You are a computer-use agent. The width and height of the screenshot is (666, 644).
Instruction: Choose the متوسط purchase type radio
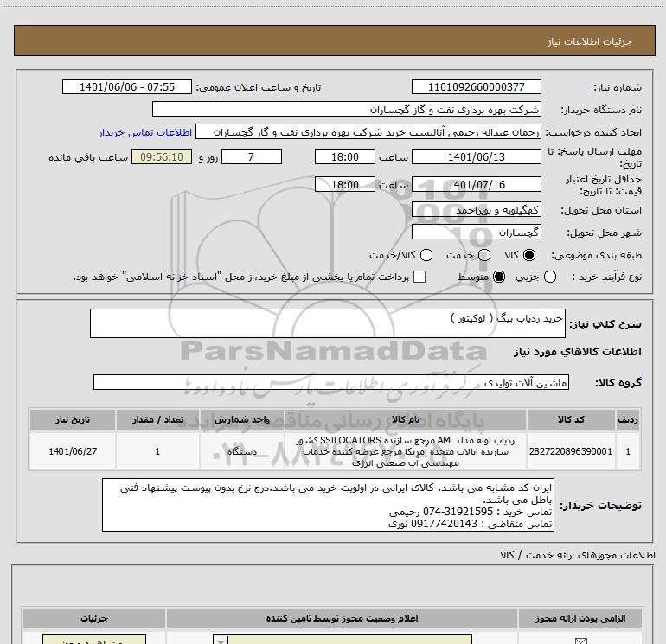pos(499,277)
